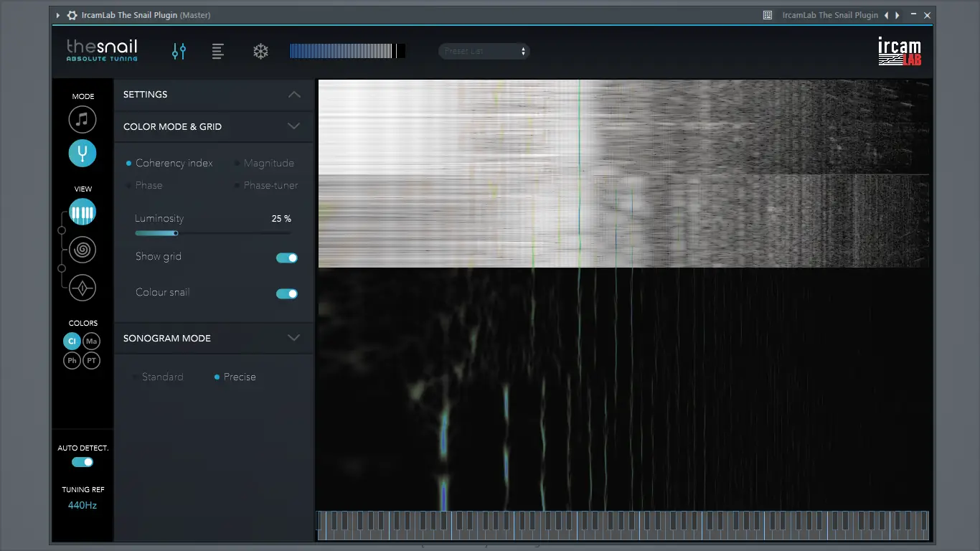Select the tuning fork mode
Screen dimensions: 980x551
point(83,152)
